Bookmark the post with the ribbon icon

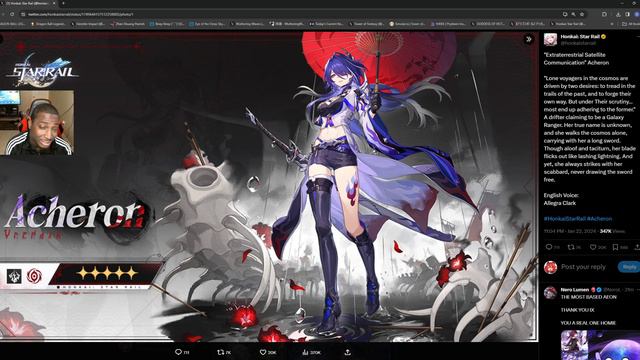[615, 247]
